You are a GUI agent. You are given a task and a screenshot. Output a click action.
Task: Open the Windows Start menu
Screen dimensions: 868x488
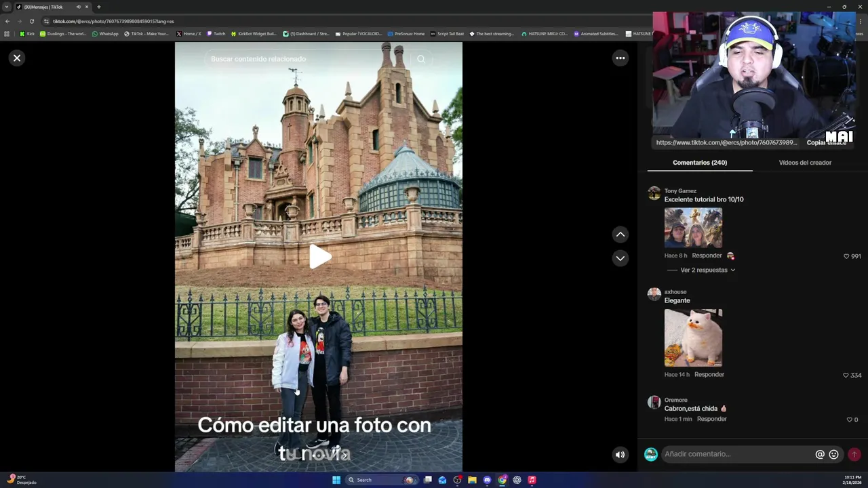[x=336, y=480]
